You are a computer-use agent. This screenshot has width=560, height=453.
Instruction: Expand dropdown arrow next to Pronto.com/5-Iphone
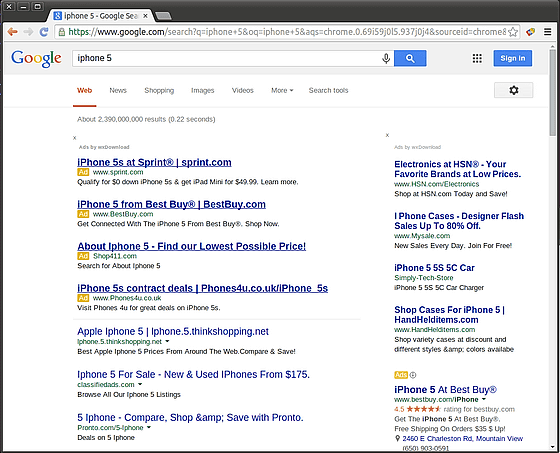149,428
